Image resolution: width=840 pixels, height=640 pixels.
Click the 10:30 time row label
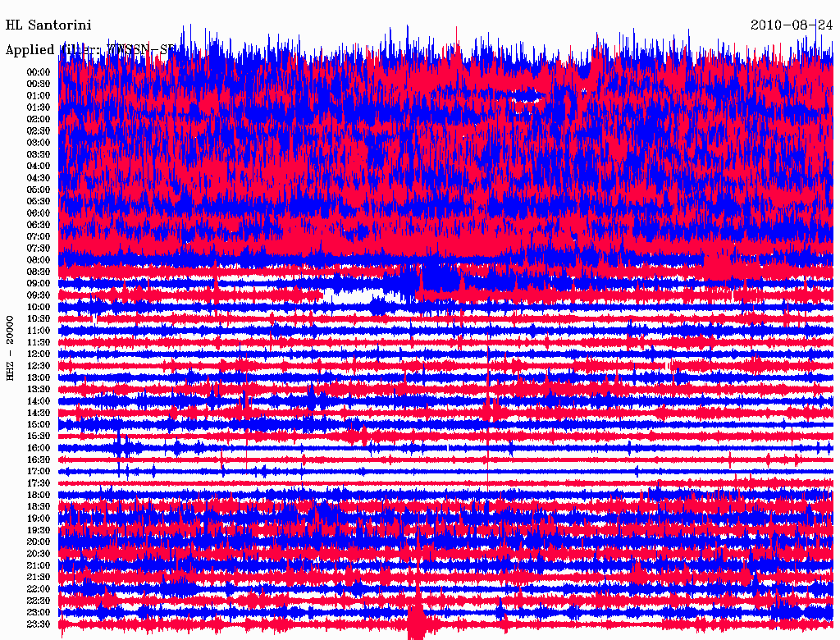click(39, 318)
